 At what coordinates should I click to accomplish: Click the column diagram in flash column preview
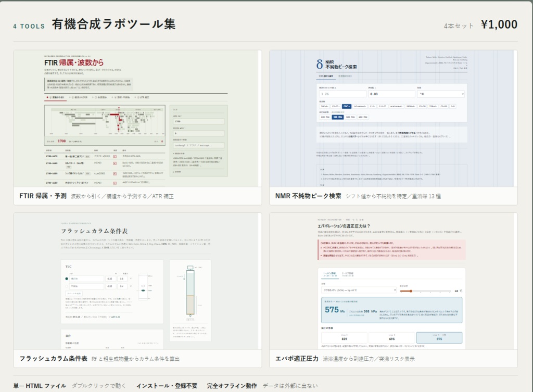(x=191, y=292)
